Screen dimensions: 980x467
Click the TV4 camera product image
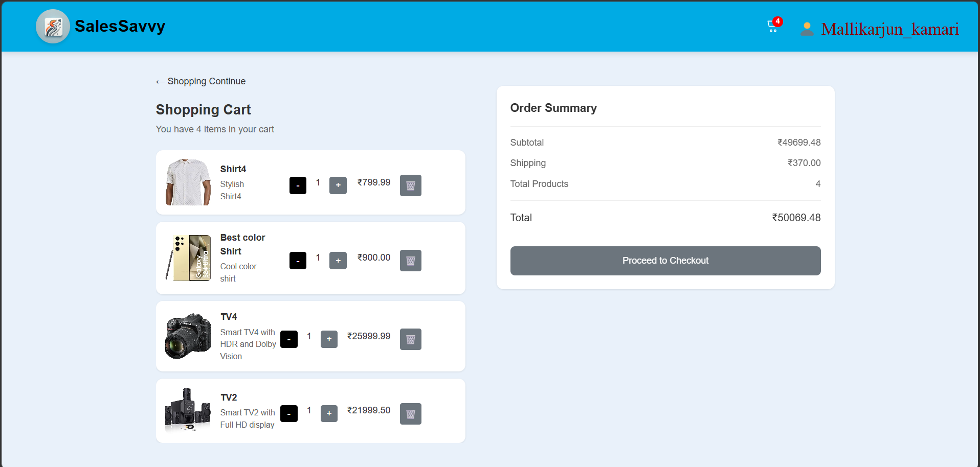(x=188, y=336)
